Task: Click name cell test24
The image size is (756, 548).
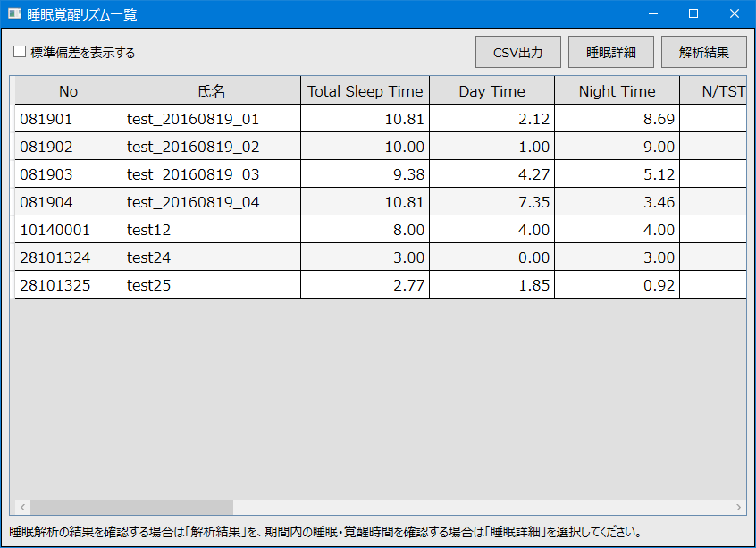Action: tap(211, 257)
